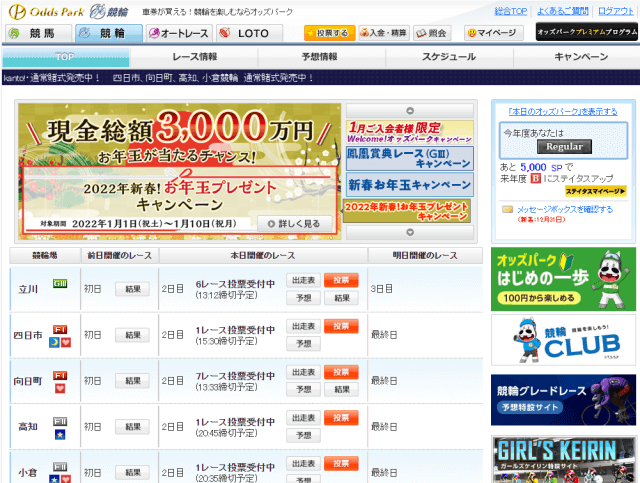Open ステイタスマイページ button

point(596,191)
